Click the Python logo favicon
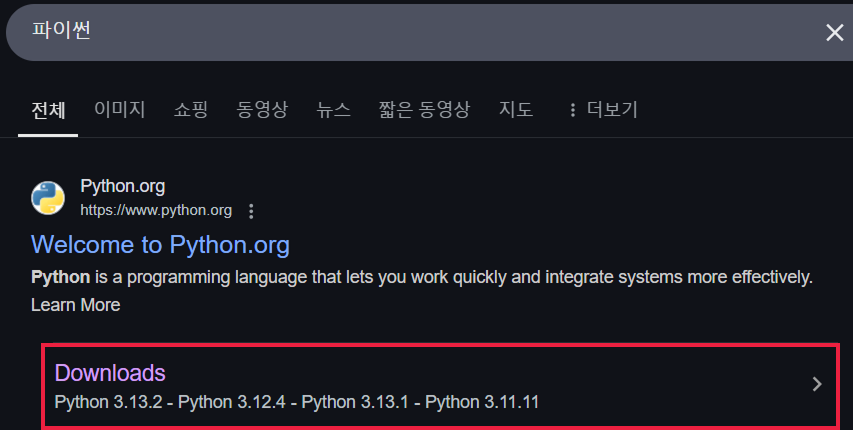 [x=48, y=198]
